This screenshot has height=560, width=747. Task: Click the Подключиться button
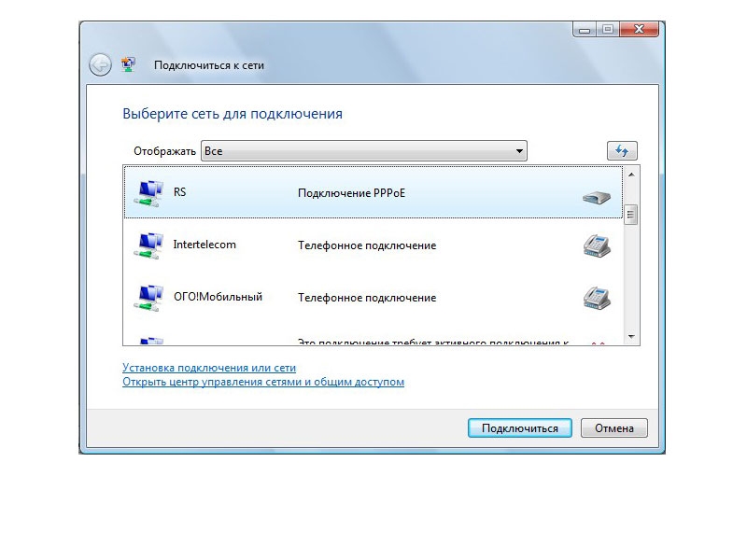pos(520,428)
